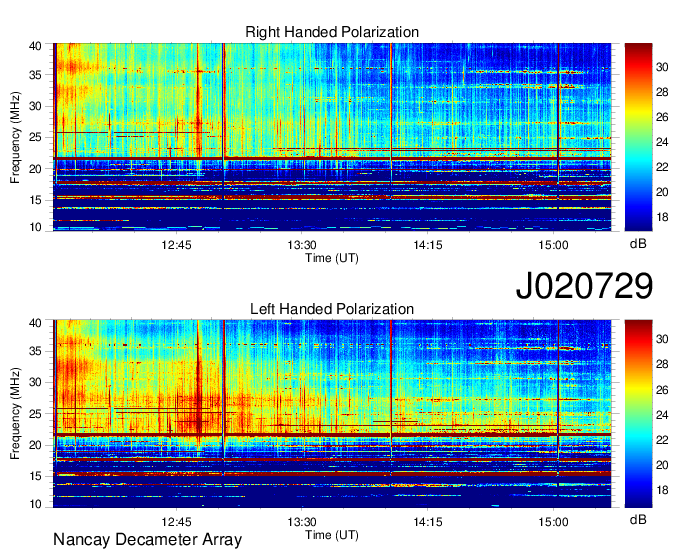Click the lower plot Frequency (MHz) axis label

pyautogui.click(x=15, y=414)
